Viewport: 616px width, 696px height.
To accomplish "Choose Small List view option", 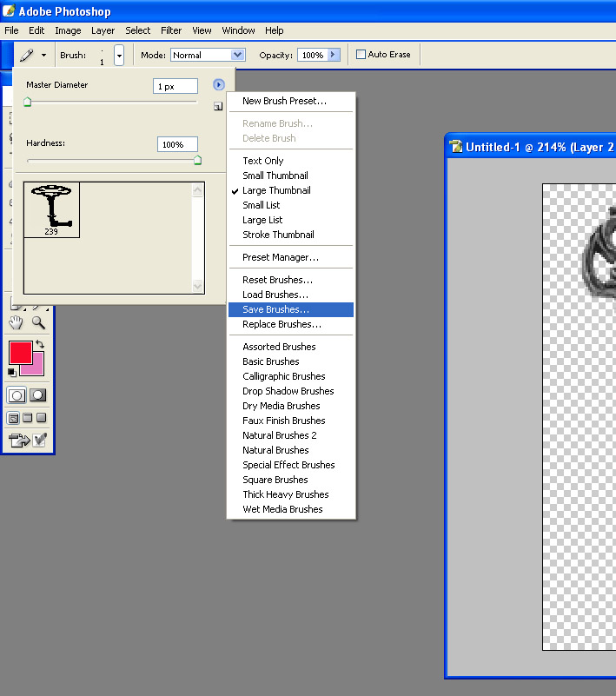I will coord(291,205).
